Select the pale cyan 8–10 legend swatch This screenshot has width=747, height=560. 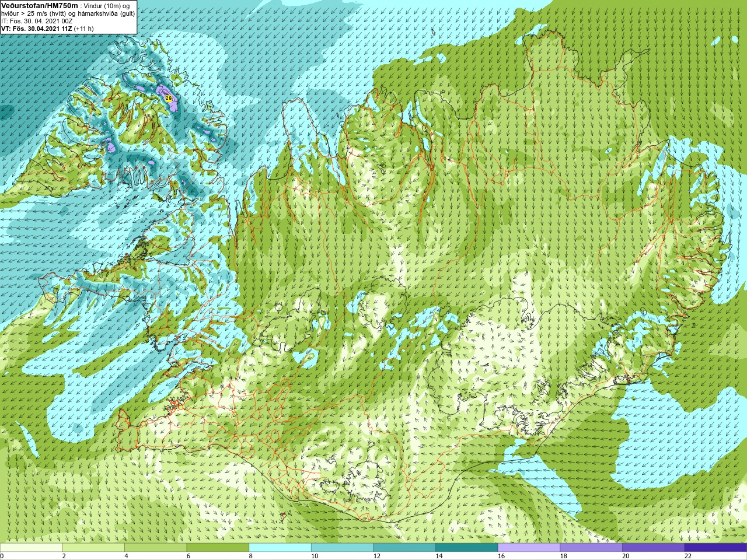(280, 547)
